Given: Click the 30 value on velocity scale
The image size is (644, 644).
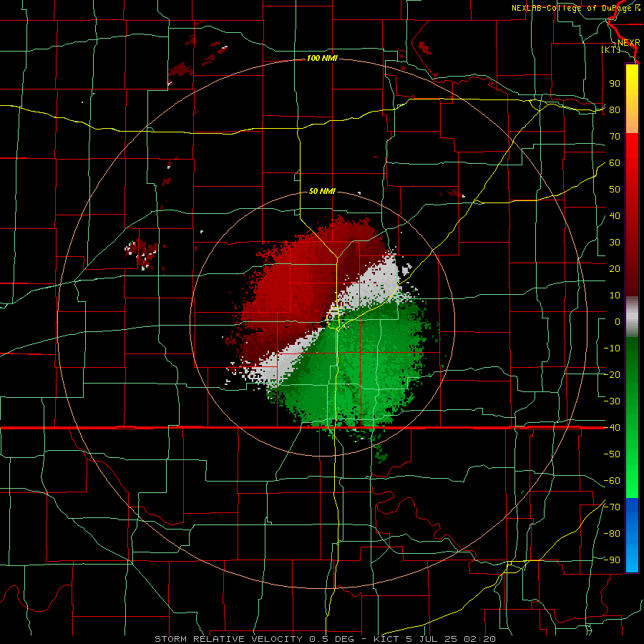Looking at the screenshot, I should (615, 243).
